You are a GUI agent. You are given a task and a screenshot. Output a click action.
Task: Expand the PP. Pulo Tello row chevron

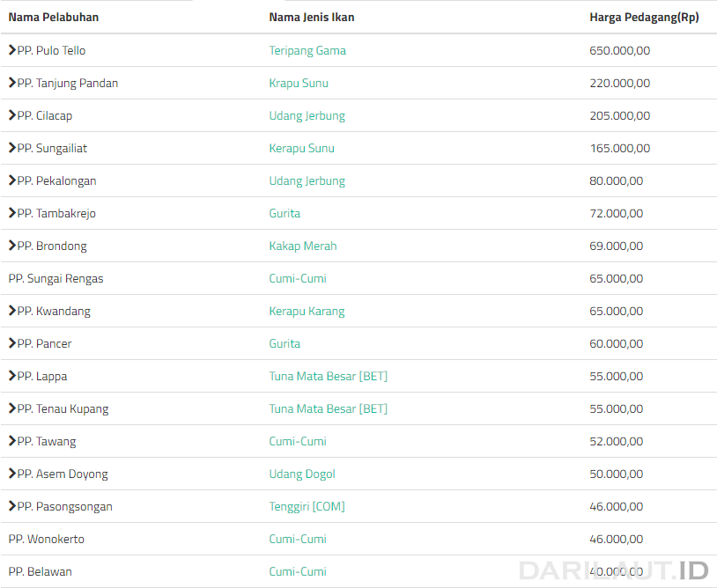(x=12, y=50)
